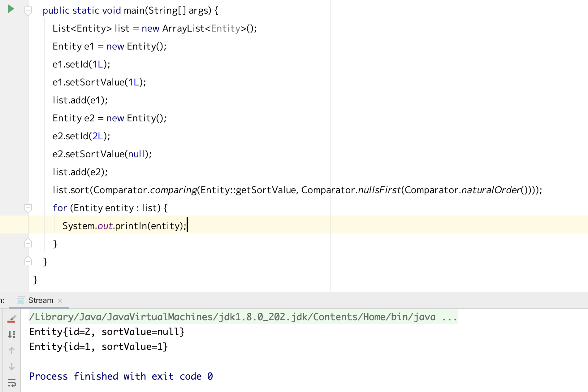The height and width of the screenshot is (392, 588).
Task: Click "Process finished with exit code 0" text
Action: point(121,376)
